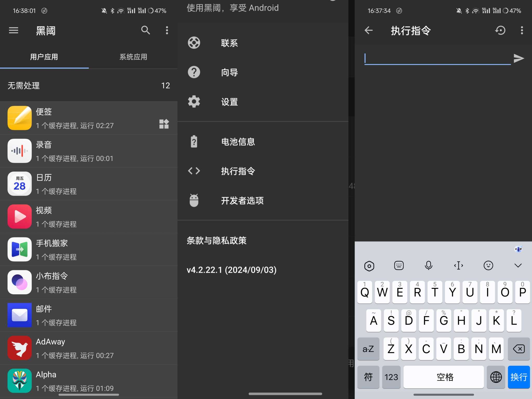
Task: Switch to 系统应用 tab
Action: coord(133,57)
